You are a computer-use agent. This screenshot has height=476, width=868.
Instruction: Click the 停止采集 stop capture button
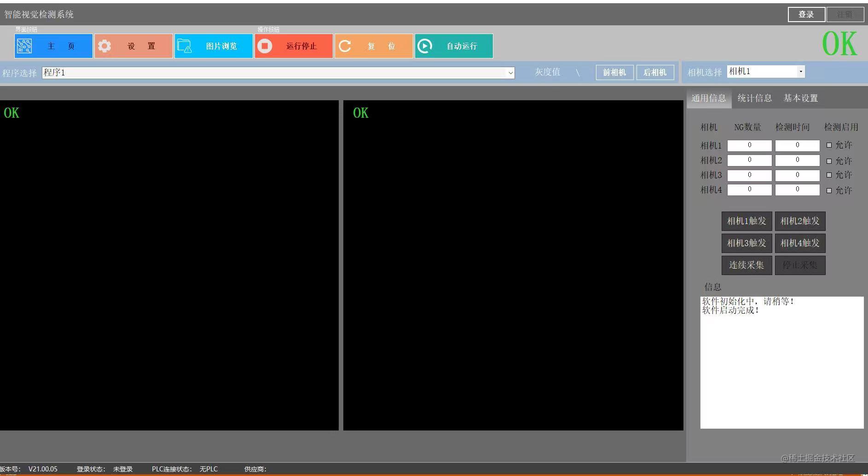(800, 265)
